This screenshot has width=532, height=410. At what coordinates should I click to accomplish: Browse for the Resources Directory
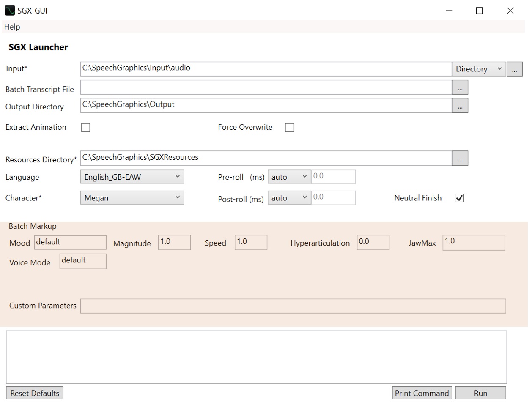460,159
